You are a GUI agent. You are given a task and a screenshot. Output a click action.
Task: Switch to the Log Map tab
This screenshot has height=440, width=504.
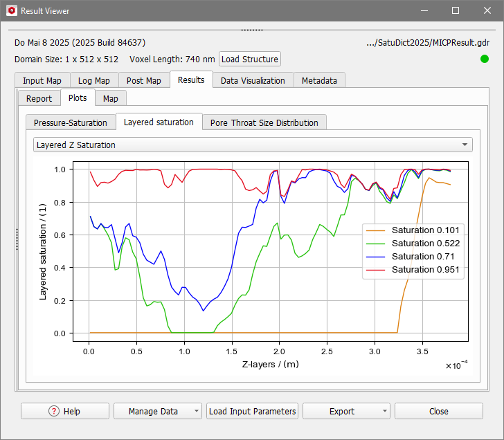click(x=94, y=80)
